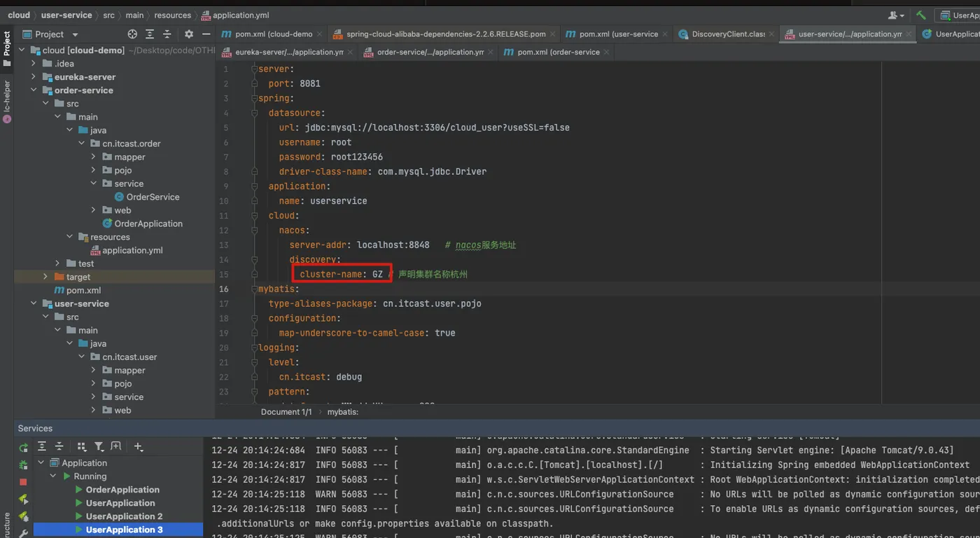This screenshot has height=538, width=980.
Task: Open the Project view dropdown
Action: pos(75,34)
